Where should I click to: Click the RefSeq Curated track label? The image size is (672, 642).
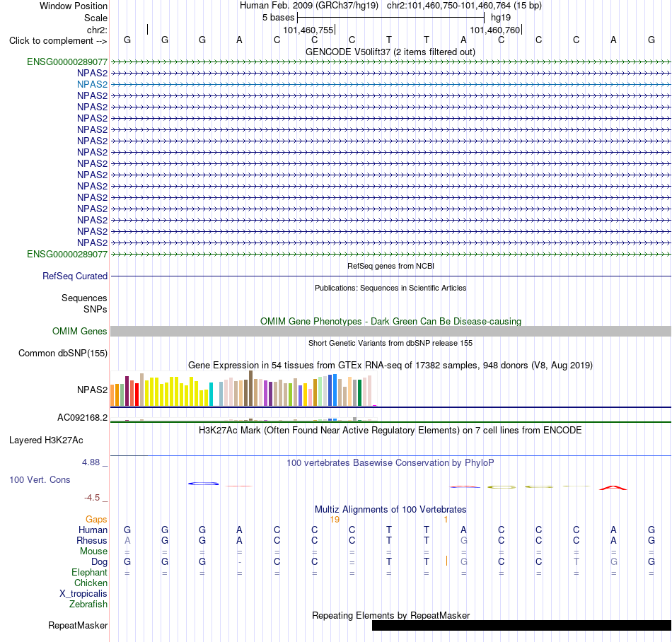[74, 276]
